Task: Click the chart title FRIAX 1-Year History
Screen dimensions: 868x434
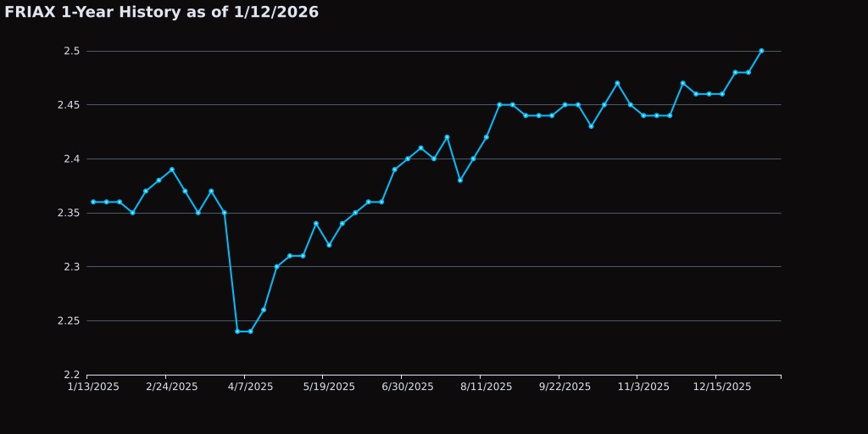Action: coord(161,13)
